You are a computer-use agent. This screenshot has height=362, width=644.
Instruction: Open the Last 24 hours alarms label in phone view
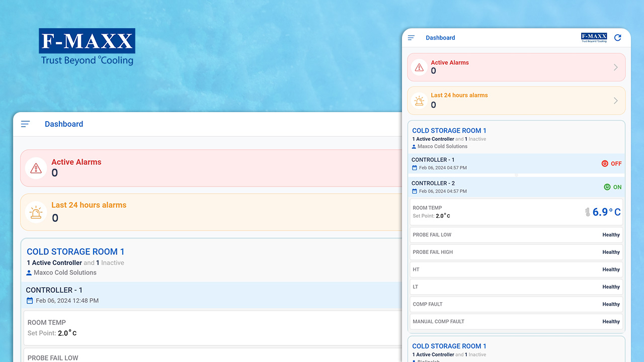pyautogui.click(x=459, y=95)
